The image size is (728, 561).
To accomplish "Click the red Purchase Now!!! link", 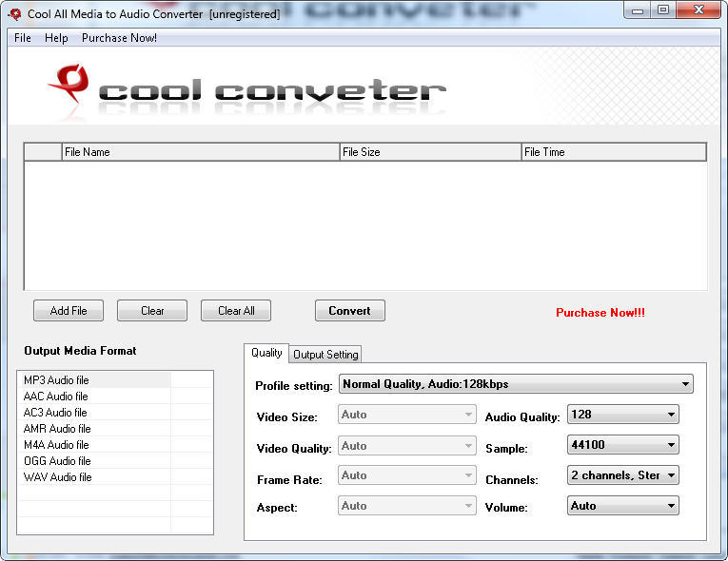I will 600,313.
